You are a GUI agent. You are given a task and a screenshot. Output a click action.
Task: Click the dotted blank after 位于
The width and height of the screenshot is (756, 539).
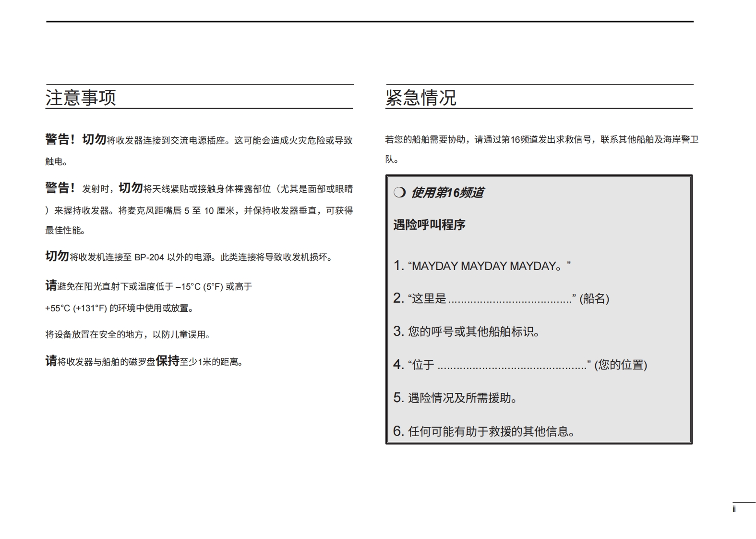click(x=512, y=366)
